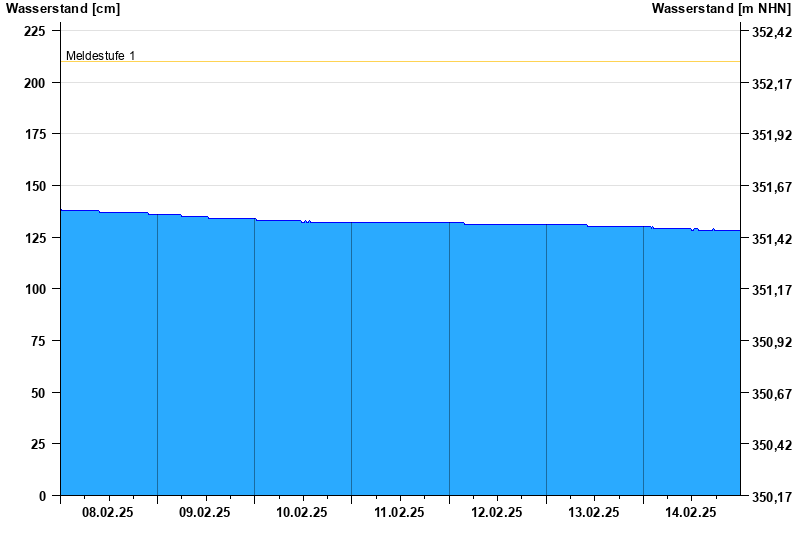Click the 350,17 m NHN label

(x=772, y=497)
